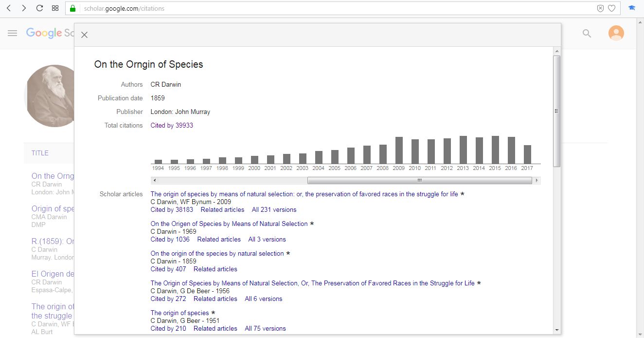Open the Scholar hamburger menu
The width and height of the screenshot is (644, 338).
(x=13, y=33)
